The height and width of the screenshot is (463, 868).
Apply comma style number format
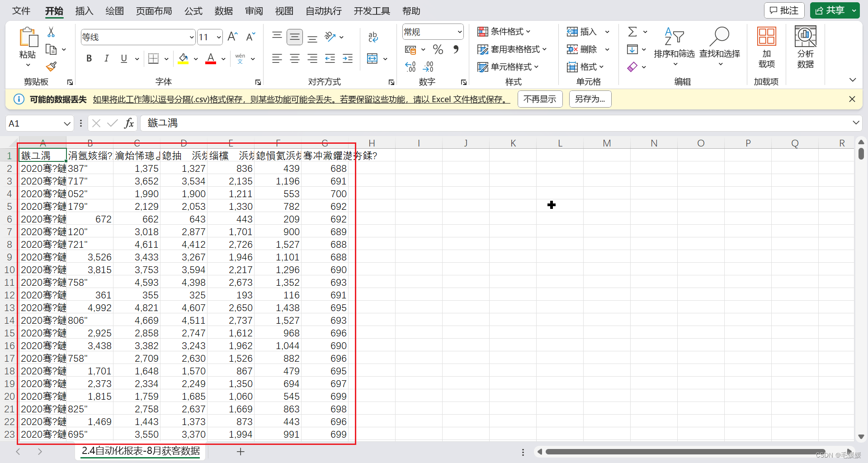point(456,49)
